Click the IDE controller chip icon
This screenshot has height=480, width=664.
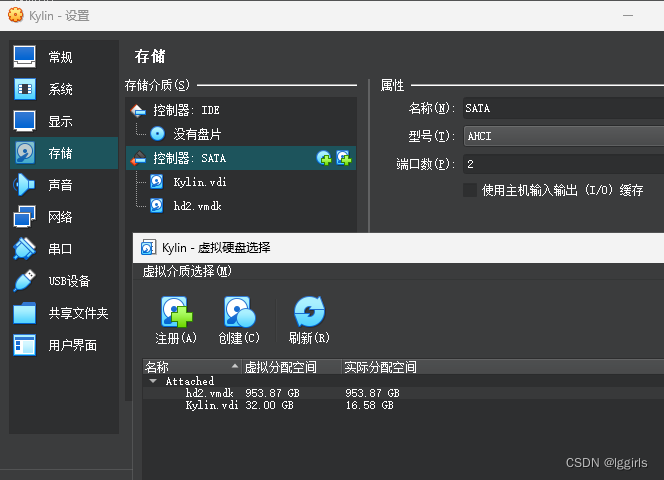tap(138, 110)
